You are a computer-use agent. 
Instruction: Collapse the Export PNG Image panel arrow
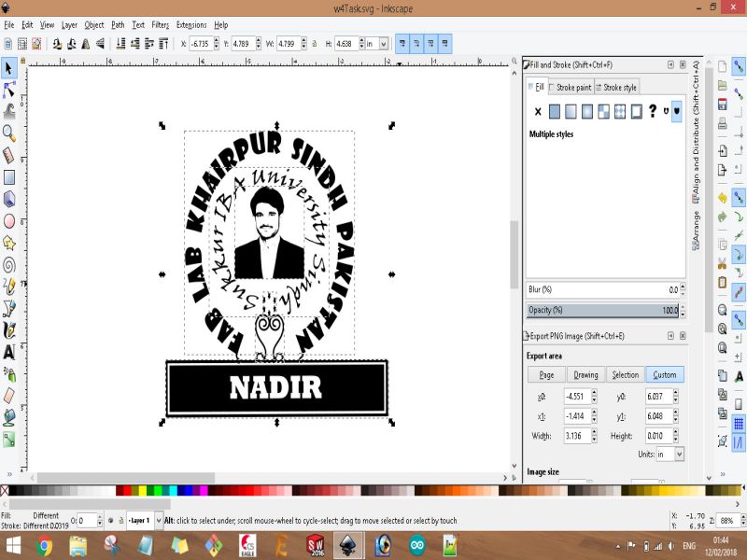tap(670, 336)
